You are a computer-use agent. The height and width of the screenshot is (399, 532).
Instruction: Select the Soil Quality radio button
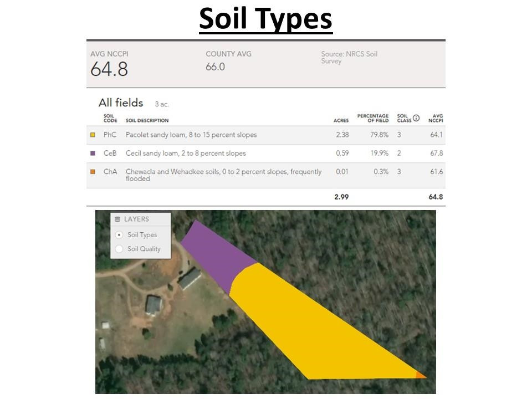pos(119,249)
